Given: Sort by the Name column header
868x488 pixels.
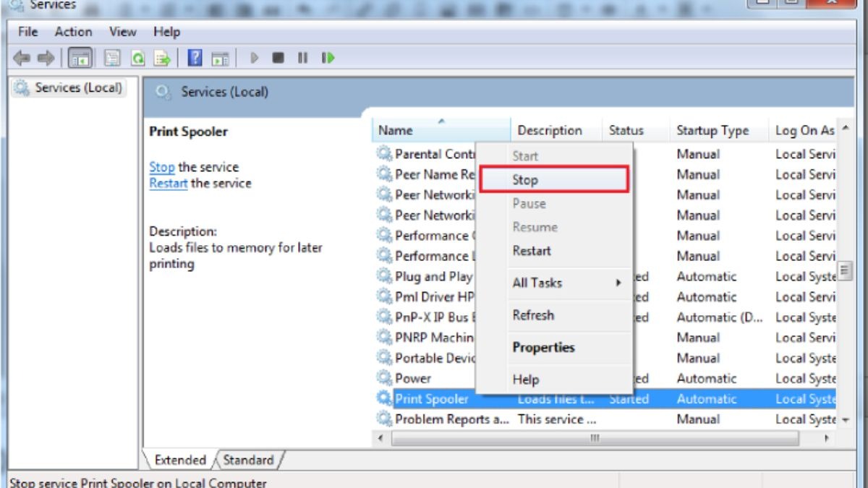Looking at the screenshot, I should (441, 130).
